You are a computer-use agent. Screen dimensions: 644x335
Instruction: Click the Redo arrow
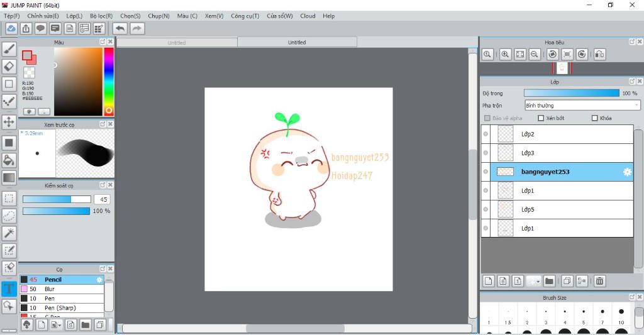point(137,28)
